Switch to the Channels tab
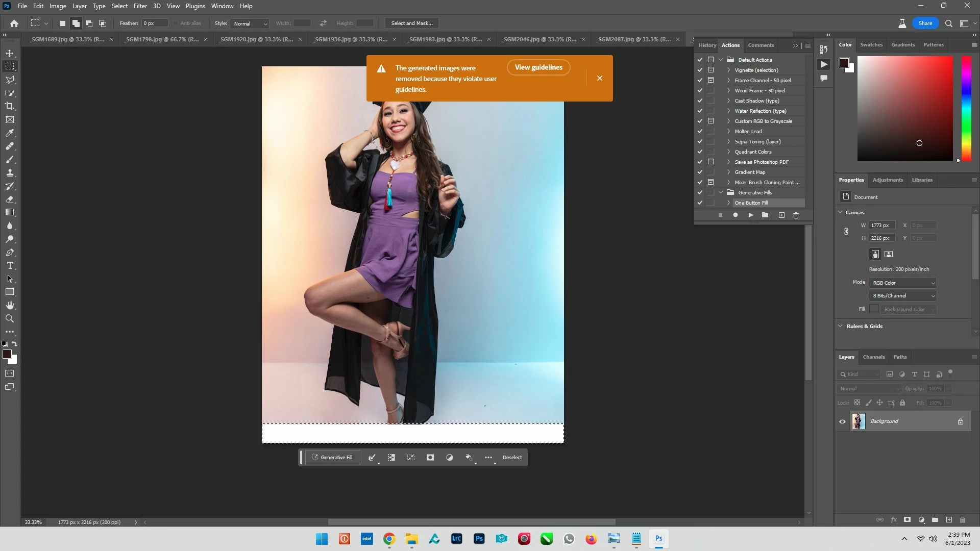Image resolution: width=980 pixels, height=551 pixels. pyautogui.click(x=873, y=357)
